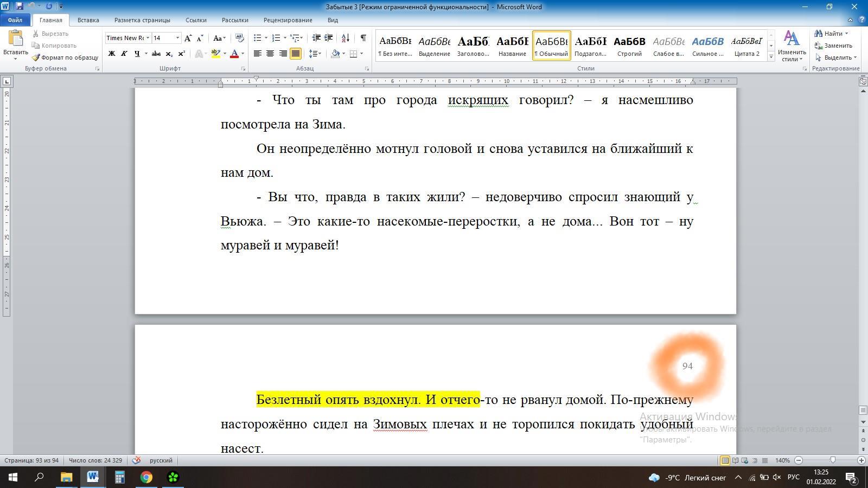Screen dimensions: 868x488
Task: Click the Format Painter brush icon
Action: pyautogui.click(x=36, y=57)
